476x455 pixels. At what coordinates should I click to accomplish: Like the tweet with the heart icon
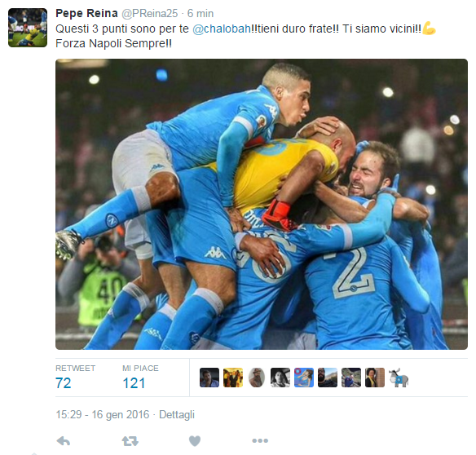pos(195,440)
